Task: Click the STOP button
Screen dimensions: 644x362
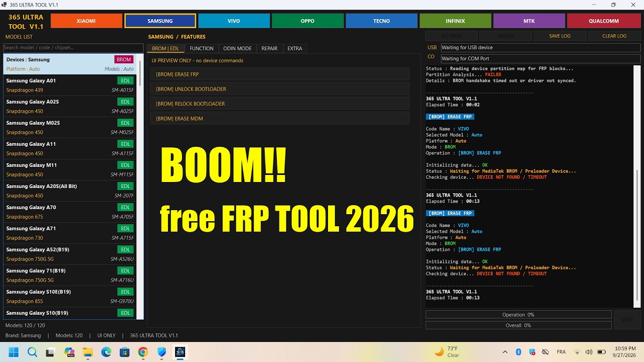Action: (627, 320)
